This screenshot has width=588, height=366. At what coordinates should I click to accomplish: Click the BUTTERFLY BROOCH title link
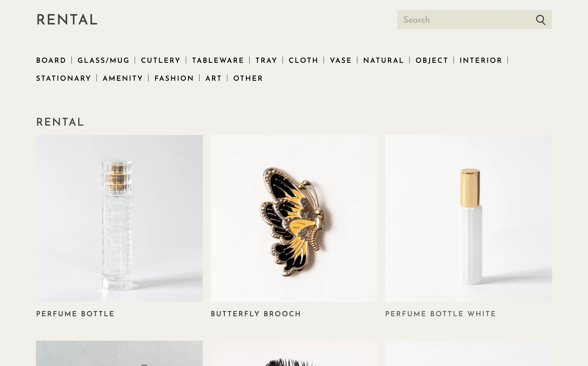(x=256, y=314)
